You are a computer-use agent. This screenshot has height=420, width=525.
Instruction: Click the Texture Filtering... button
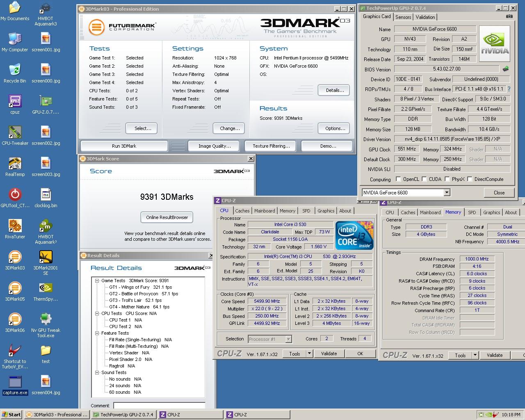271,146
